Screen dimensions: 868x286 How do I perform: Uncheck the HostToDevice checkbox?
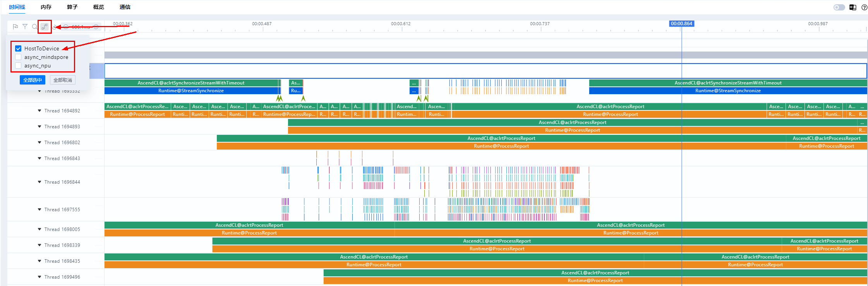coord(18,48)
